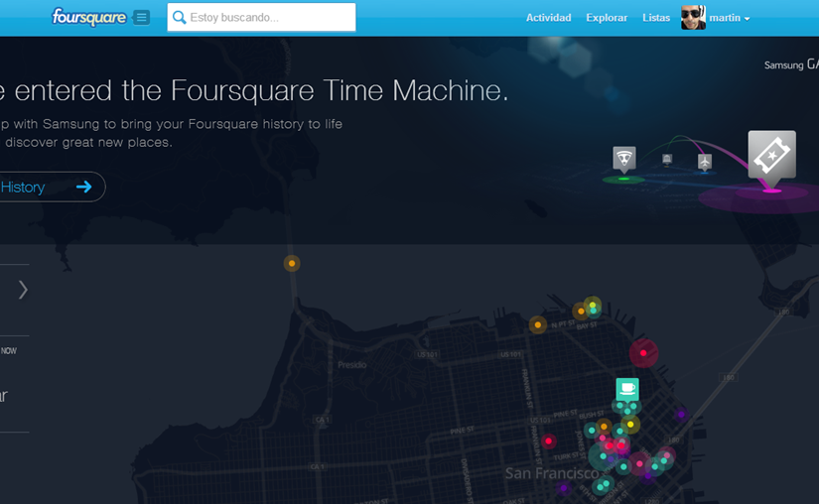819x504 pixels.
Task: Click the large red dot near the waterfront
Action: click(x=643, y=353)
